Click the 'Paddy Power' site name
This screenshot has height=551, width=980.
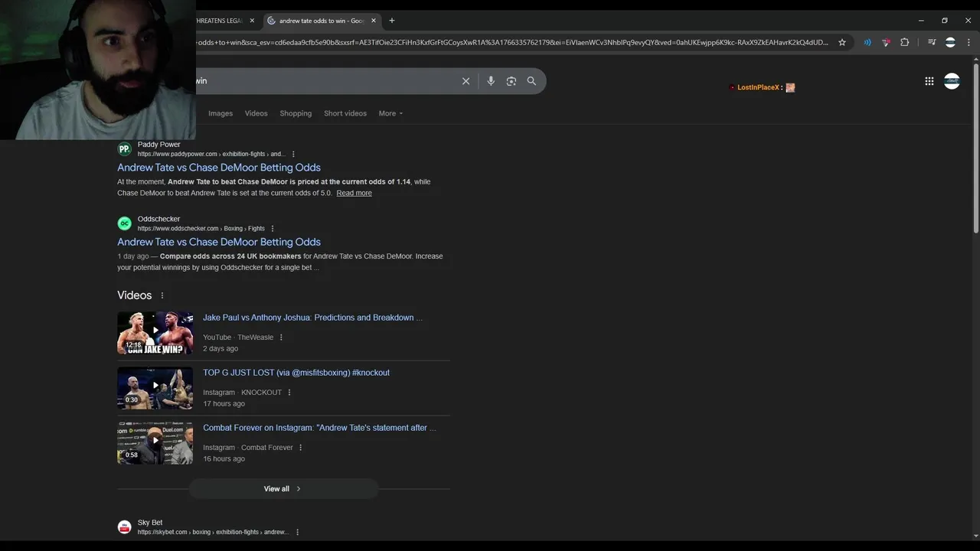click(158, 145)
